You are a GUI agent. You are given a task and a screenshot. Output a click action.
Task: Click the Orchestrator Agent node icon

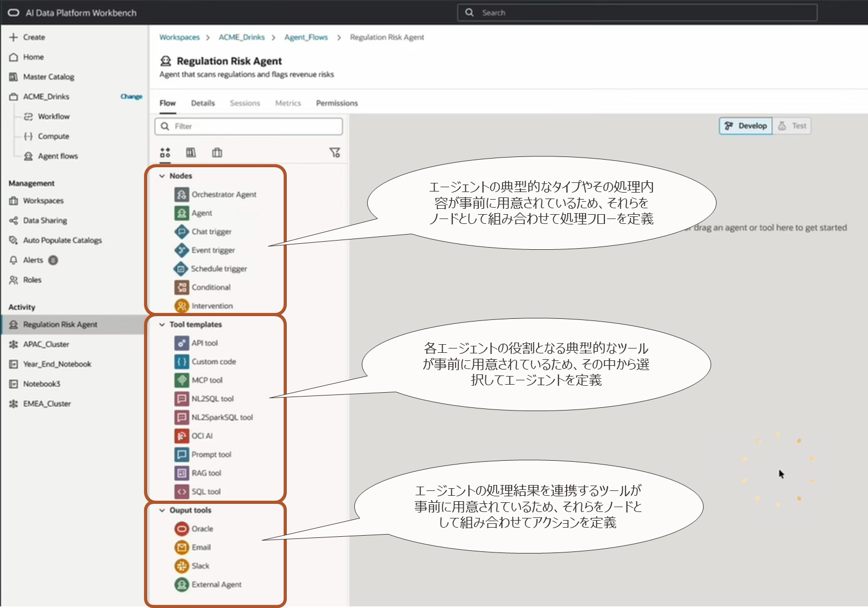(x=182, y=195)
